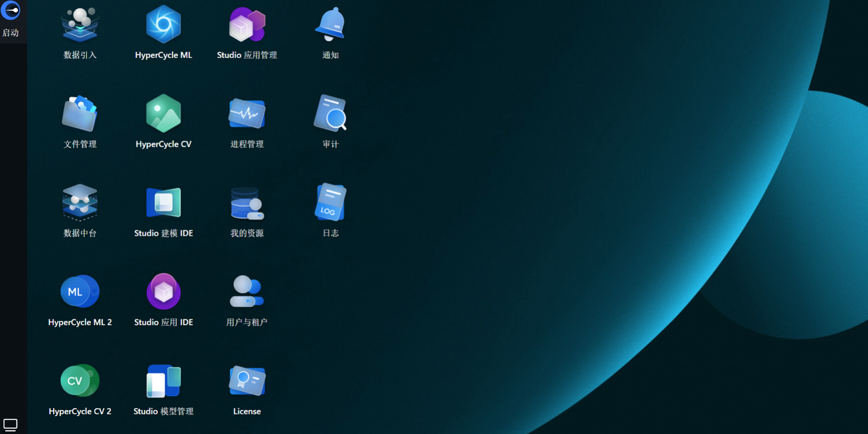This screenshot has height=434, width=868.
Task: Open the License certificate icon
Action: (x=247, y=381)
